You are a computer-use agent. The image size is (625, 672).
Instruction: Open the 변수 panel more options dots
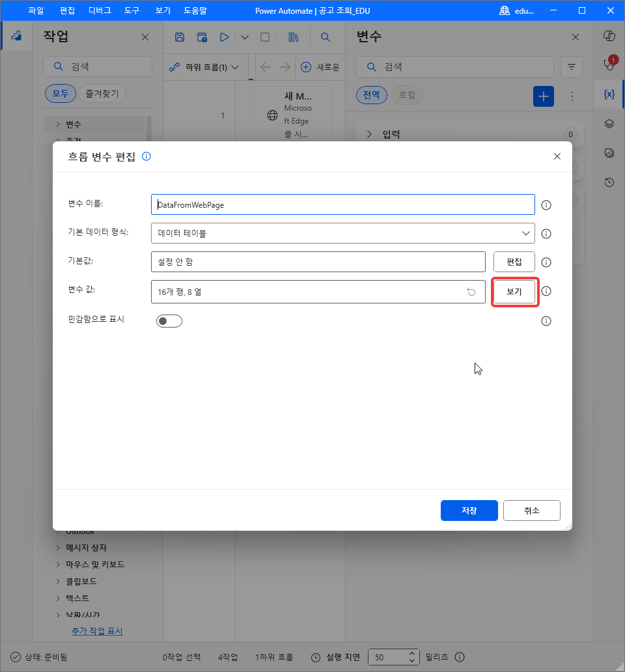(572, 96)
